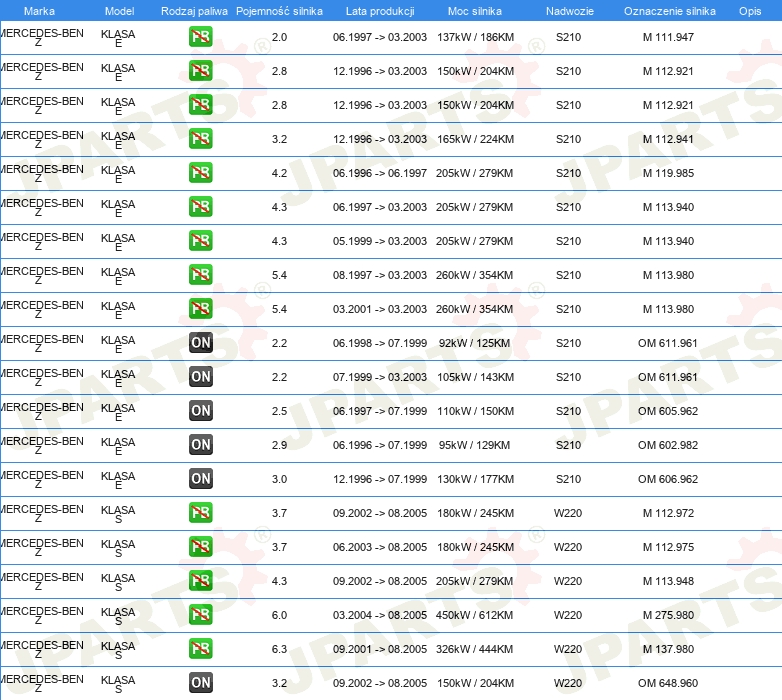
Task: Click the ON diesel icon for OM 606.962
Action: tap(201, 479)
